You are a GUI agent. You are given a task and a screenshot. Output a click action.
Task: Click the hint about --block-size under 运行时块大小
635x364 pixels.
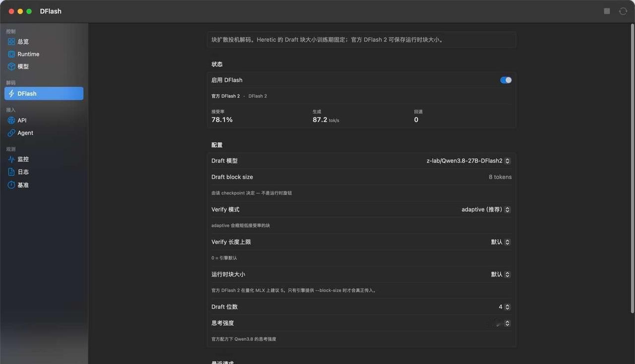[x=294, y=291]
